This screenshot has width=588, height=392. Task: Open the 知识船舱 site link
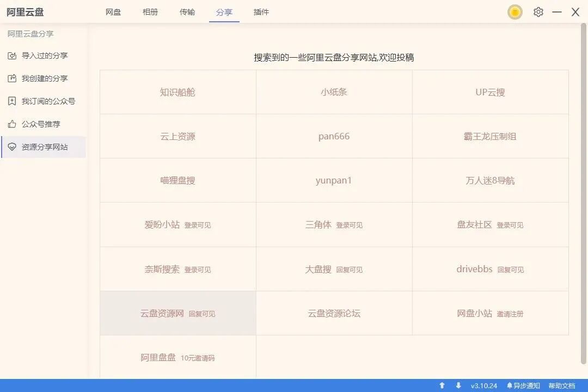point(177,92)
